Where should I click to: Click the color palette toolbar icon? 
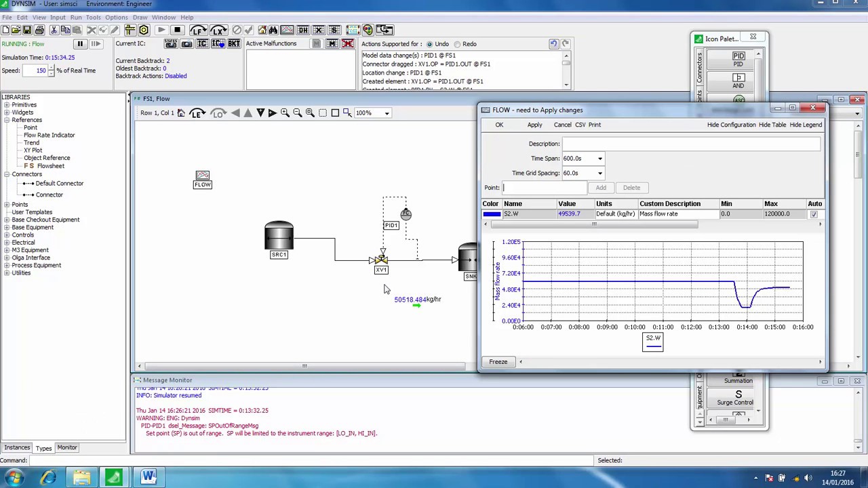point(368,30)
